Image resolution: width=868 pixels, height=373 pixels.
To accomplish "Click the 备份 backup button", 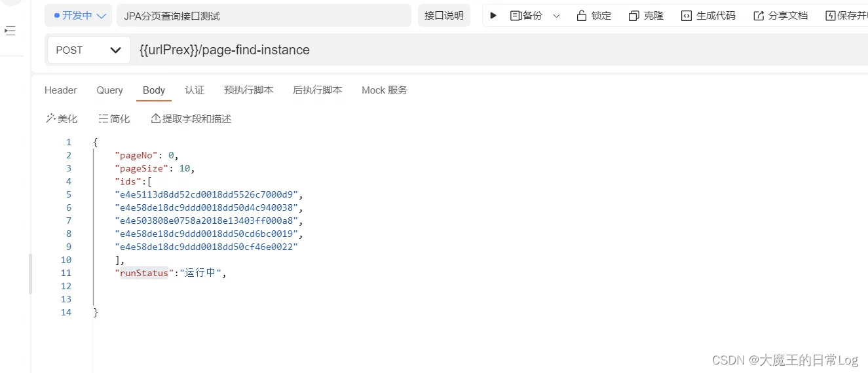I will tap(526, 16).
